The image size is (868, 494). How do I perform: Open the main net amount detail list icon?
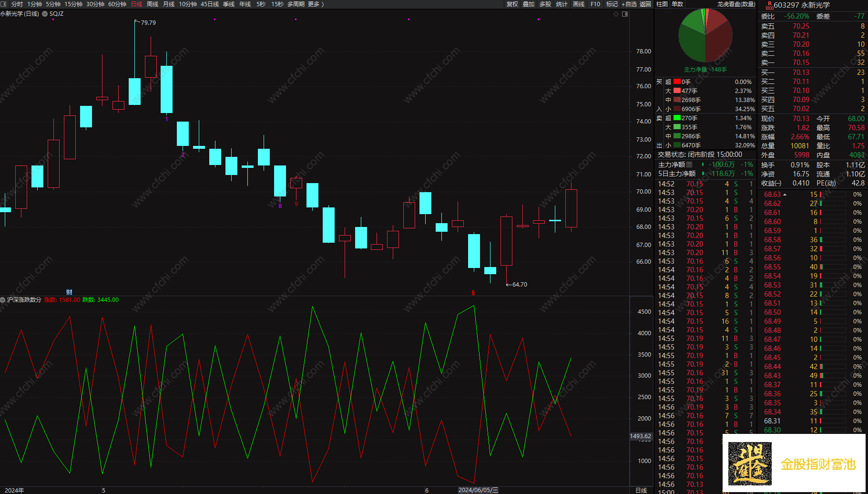click(689, 165)
